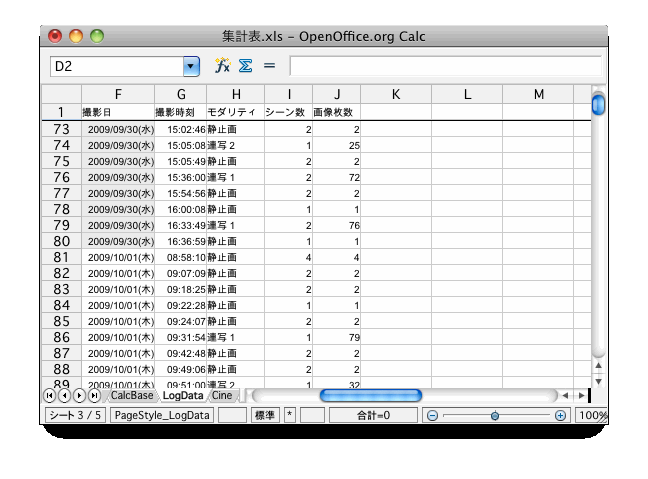Viewport: 648px width, 479px height.
Task: Click the モダリティ header cell
Action: tap(236, 112)
